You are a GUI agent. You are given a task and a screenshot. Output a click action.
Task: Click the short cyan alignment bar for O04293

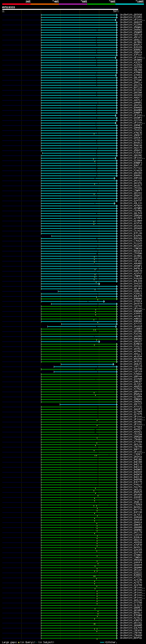(x=70, y=284)
